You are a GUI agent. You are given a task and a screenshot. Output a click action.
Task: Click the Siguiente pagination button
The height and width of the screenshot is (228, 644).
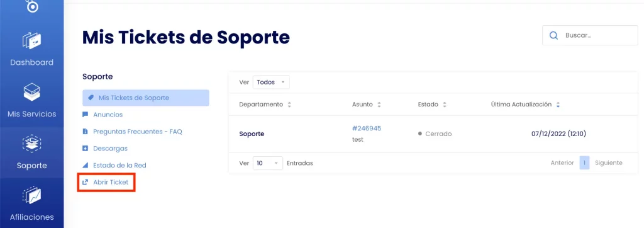pos(609,163)
